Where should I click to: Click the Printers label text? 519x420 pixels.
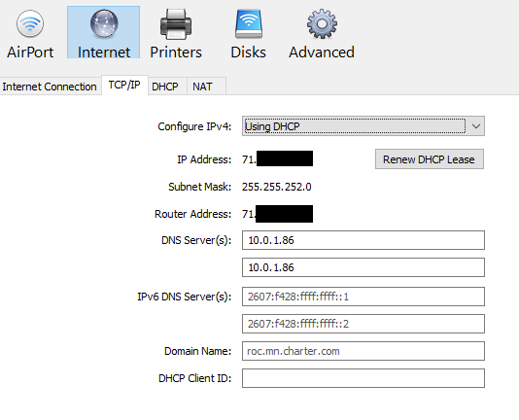(176, 52)
